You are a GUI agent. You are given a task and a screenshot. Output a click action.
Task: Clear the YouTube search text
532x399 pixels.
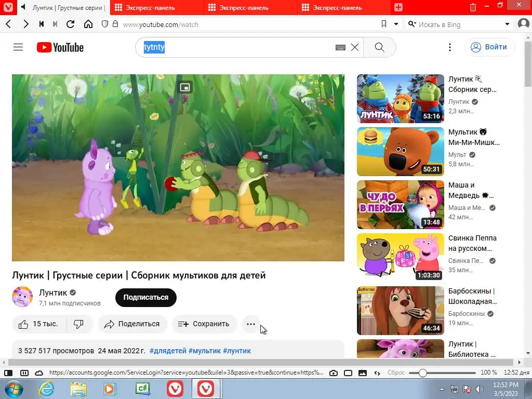pos(354,47)
